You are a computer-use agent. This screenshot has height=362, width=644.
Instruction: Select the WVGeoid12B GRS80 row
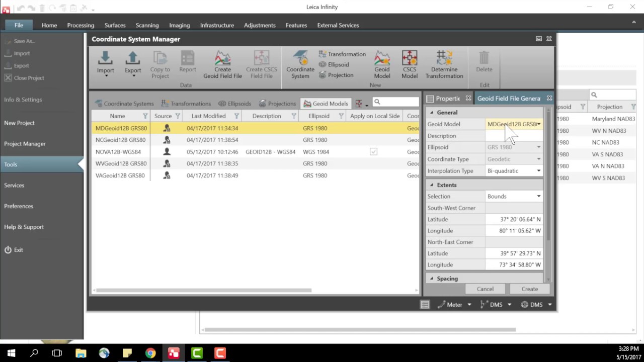(x=255, y=163)
